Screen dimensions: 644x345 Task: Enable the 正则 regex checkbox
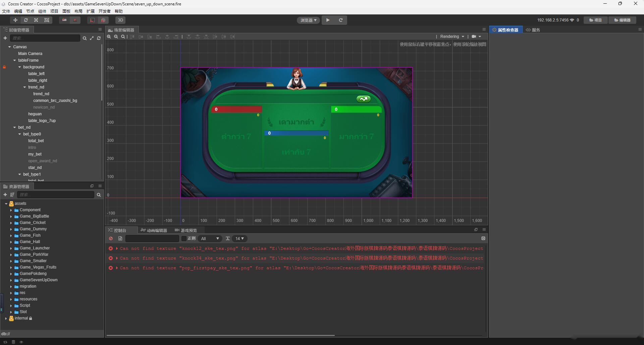(x=184, y=238)
